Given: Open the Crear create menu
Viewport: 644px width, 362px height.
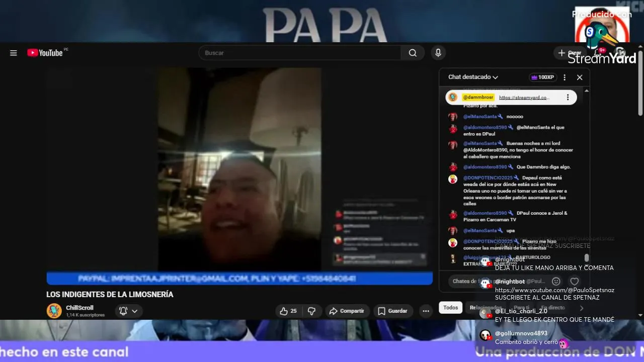Looking at the screenshot, I should tap(570, 53).
